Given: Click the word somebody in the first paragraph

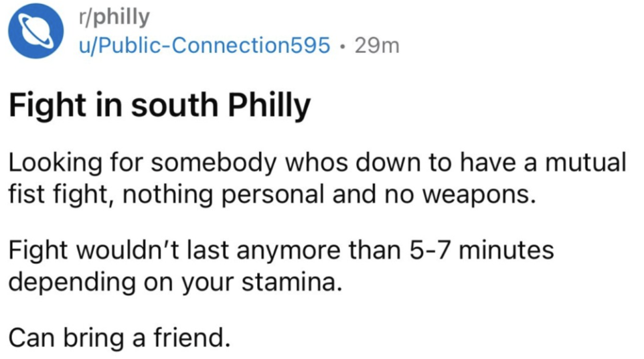Looking at the screenshot, I should pyautogui.click(x=214, y=163).
